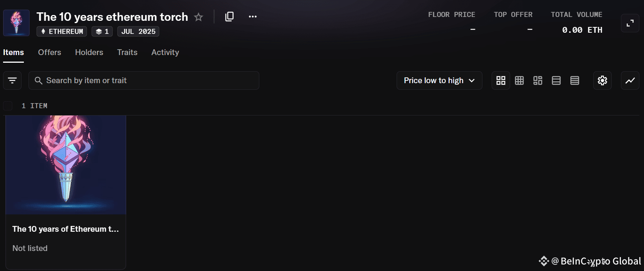Switch to mosaic layout view

coord(538,80)
